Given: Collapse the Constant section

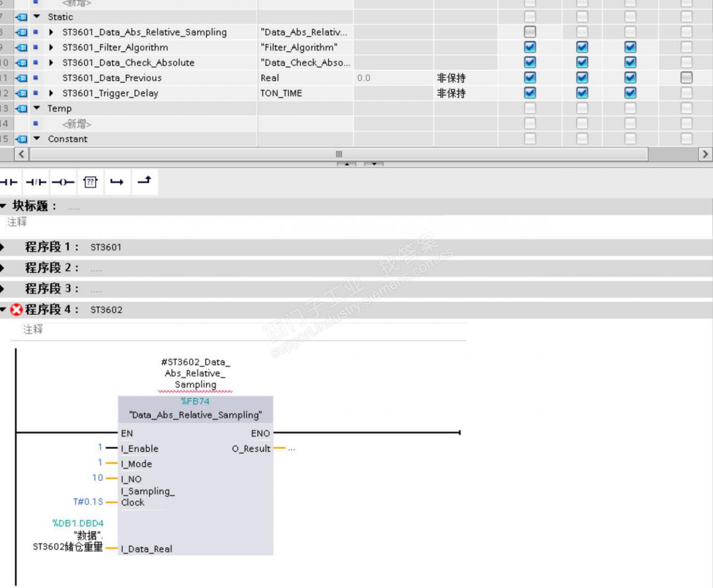Looking at the screenshot, I should (37, 139).
